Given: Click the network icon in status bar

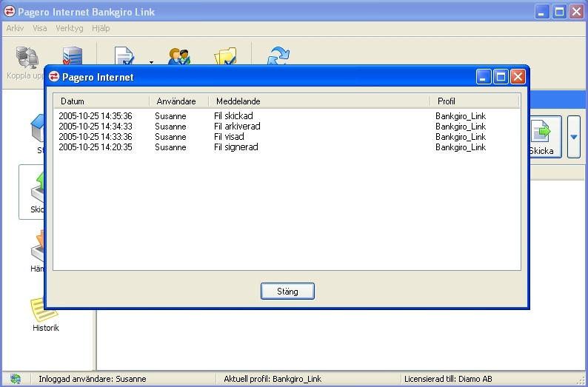Looking at the screenshot, I should [x=16, y=379].
